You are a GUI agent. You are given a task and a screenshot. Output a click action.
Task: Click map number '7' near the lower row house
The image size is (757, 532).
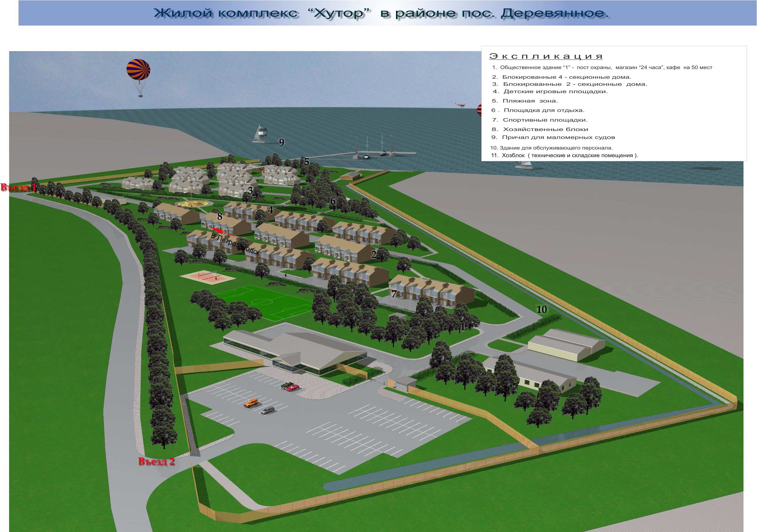pyautogui.click(x=394, y=294)
